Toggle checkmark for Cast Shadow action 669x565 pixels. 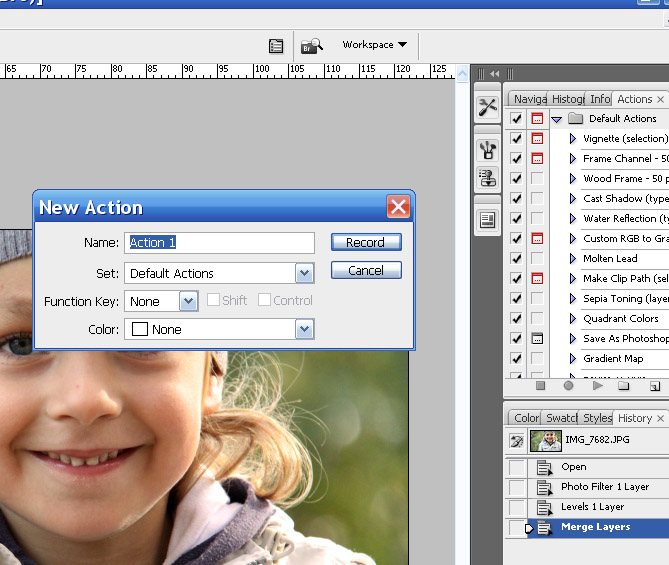point(516,198)
